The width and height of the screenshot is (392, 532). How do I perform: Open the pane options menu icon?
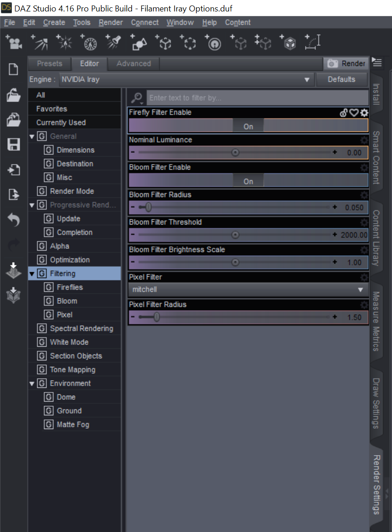click(377, 62)
